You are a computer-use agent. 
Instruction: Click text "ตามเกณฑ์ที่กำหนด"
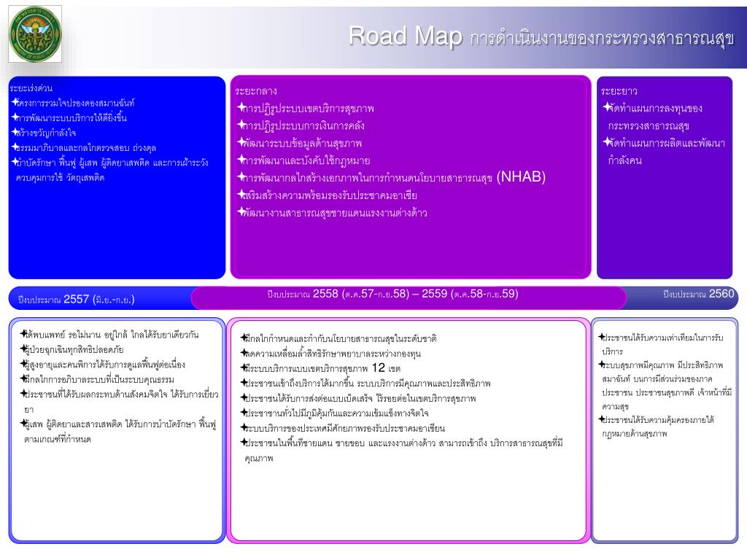57,439
